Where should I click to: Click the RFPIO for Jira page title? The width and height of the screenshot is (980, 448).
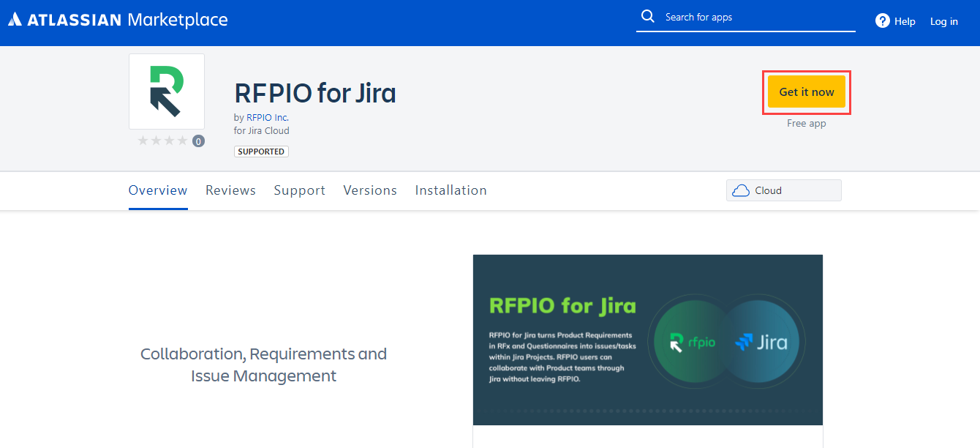[x=315, y=93]
